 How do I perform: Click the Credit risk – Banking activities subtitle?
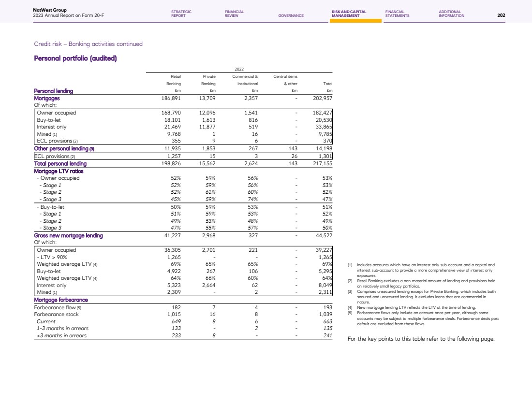(88, 44)
